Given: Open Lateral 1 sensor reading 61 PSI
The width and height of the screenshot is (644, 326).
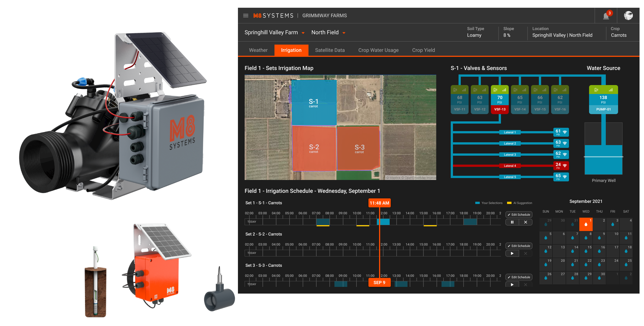Looking at the screenshot, I should tap(561, 132).
